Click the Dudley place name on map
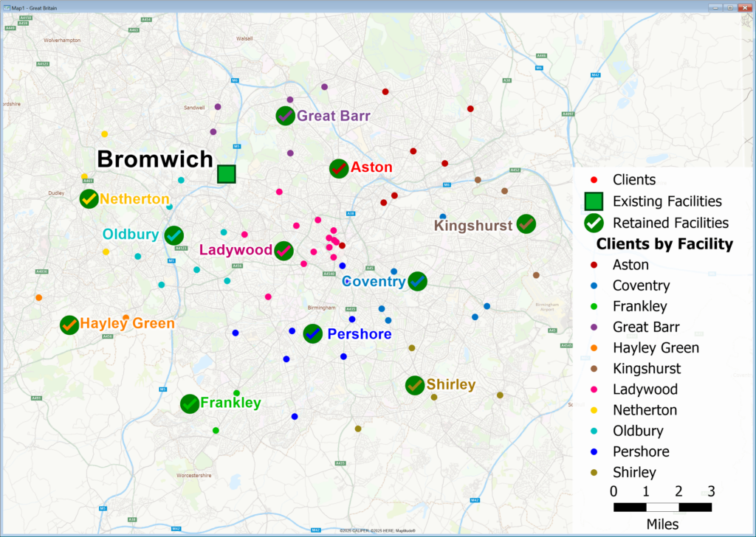Viewport: 756px width, 537px height. (56, 193)
